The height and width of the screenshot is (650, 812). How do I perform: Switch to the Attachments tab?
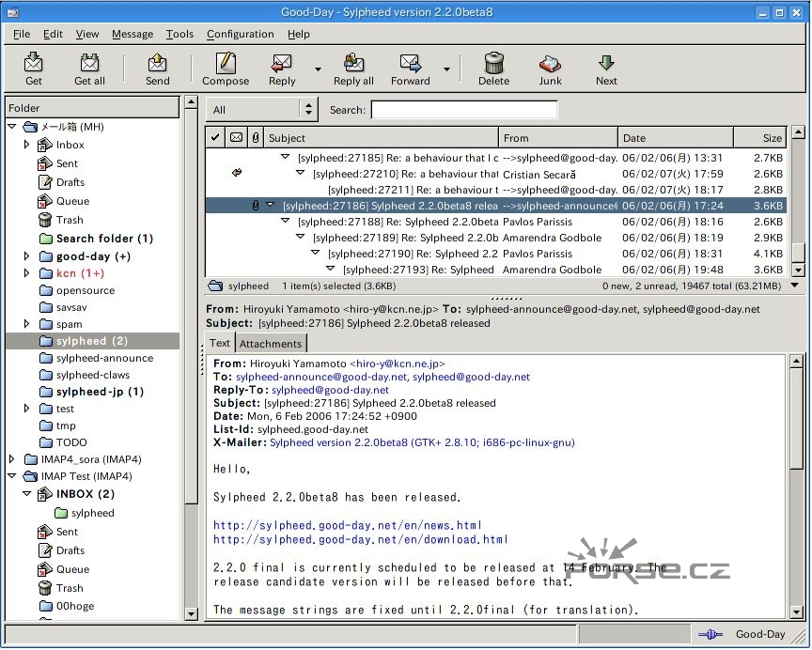[x=271, y=344]
